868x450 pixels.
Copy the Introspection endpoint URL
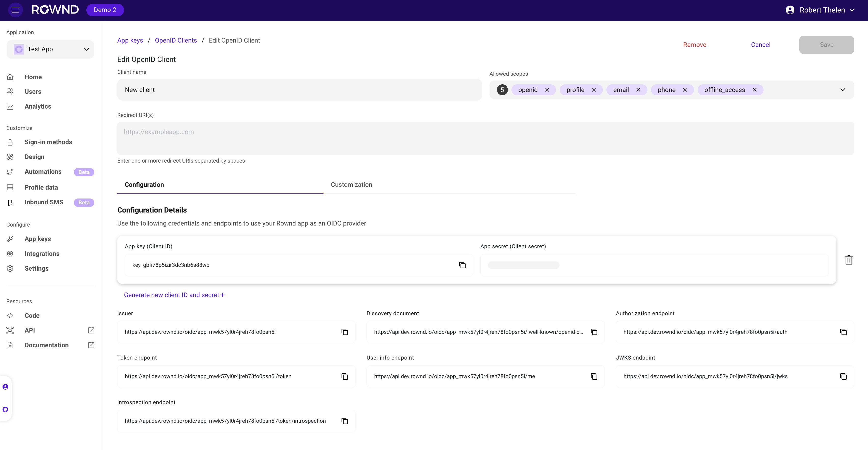coord(344,421)
